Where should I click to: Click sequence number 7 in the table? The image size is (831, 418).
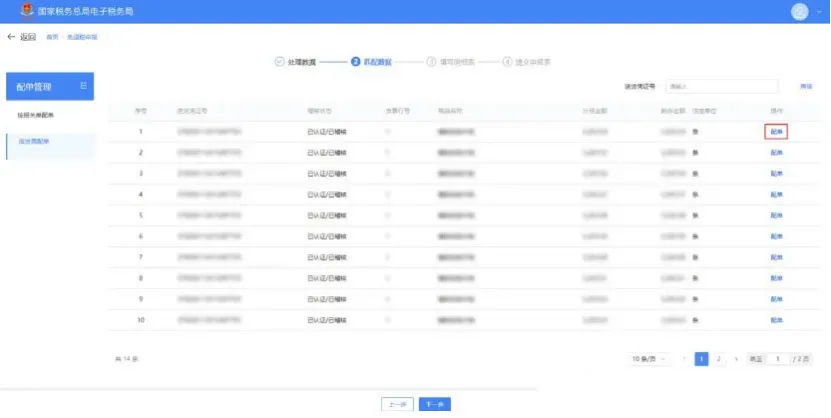click(x=140, y=257)
